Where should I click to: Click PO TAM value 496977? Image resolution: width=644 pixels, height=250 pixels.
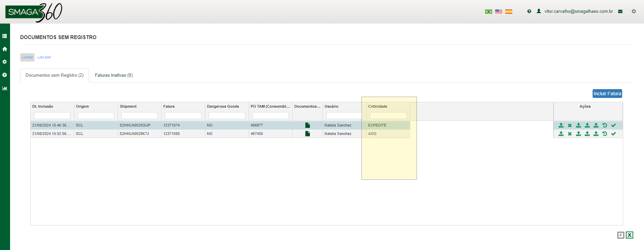pyautogui.click(x=257, y=125)
